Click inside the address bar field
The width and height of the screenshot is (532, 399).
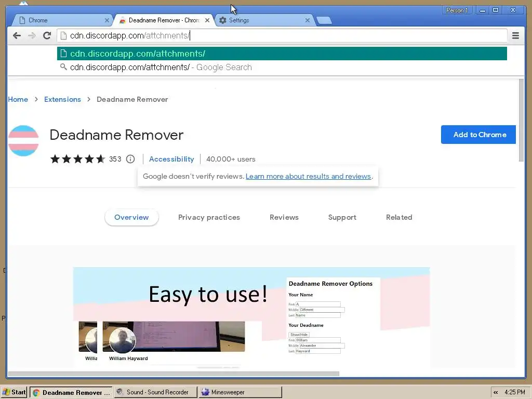282,35
